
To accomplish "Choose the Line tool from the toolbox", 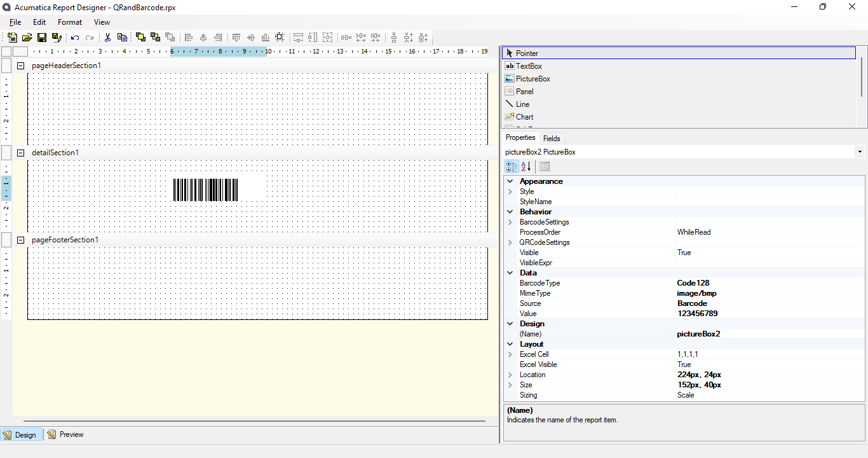I will (x=679, y=104).
